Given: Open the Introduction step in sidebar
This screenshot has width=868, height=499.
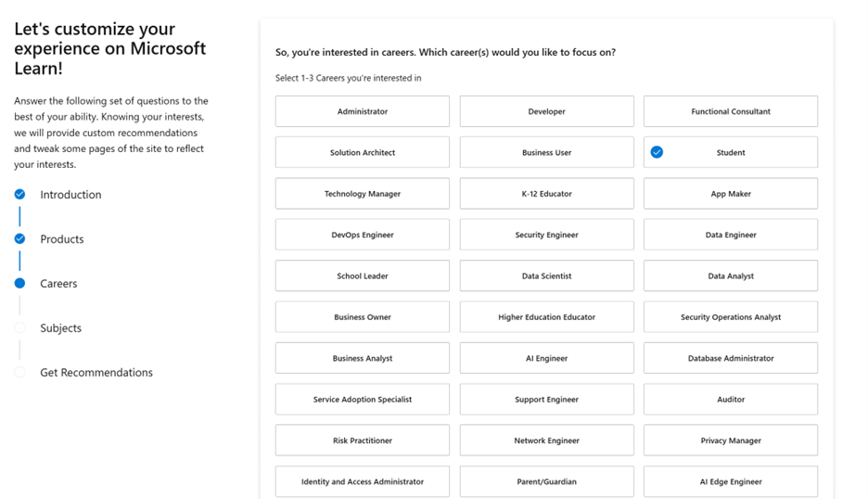Looking at the screenshot, I should (x=70, y=195).
